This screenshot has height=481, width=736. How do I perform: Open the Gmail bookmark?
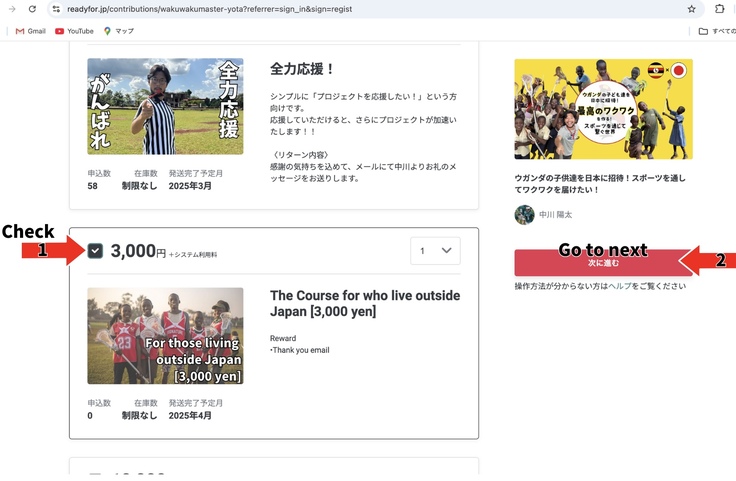30,31
